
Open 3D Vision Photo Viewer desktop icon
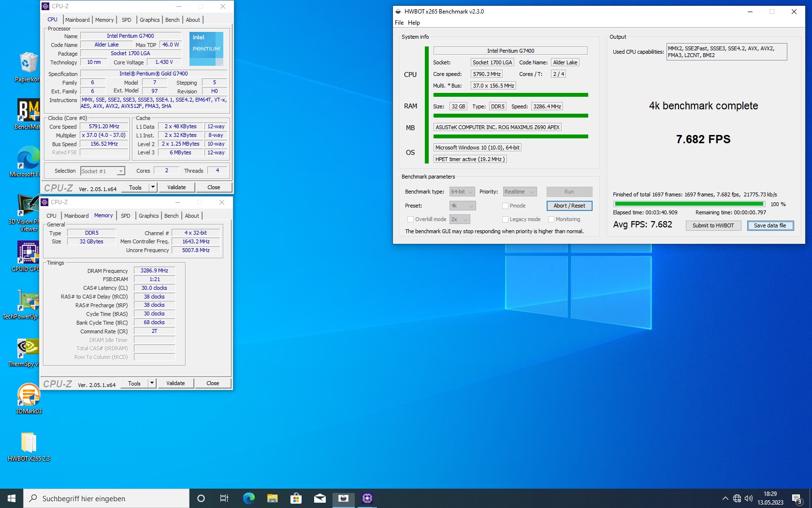click(28, 213)
